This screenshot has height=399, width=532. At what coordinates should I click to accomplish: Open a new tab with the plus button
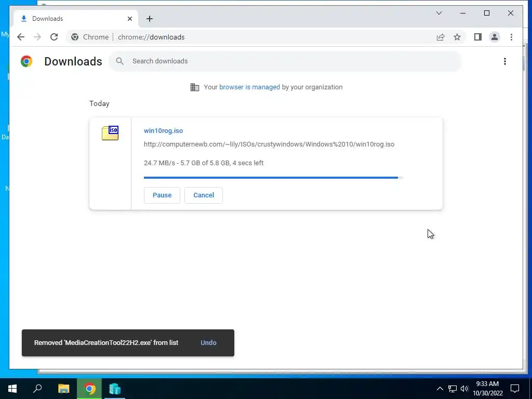150,19
